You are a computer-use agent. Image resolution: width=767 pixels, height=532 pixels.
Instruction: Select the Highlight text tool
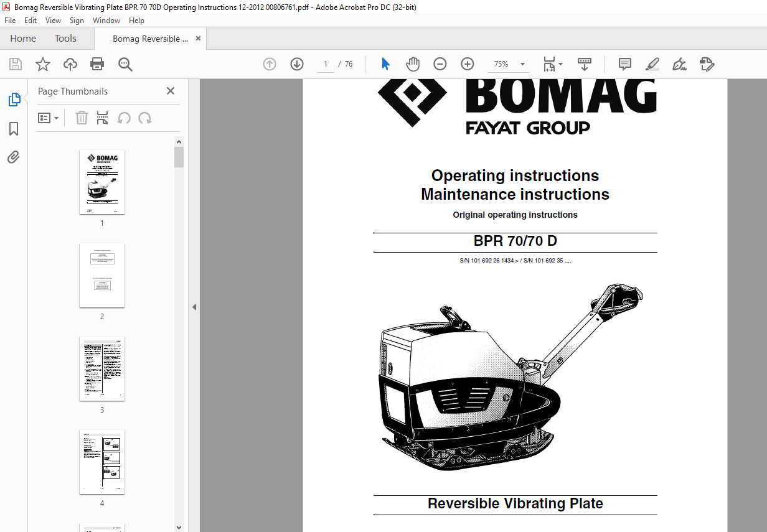point(652,64)
